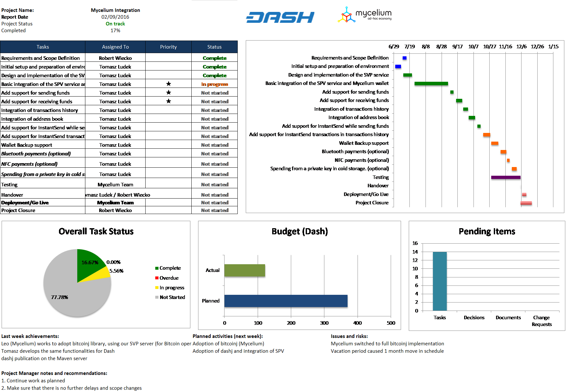Click the yellow In progress legend swatch

[x=157, y=287]
